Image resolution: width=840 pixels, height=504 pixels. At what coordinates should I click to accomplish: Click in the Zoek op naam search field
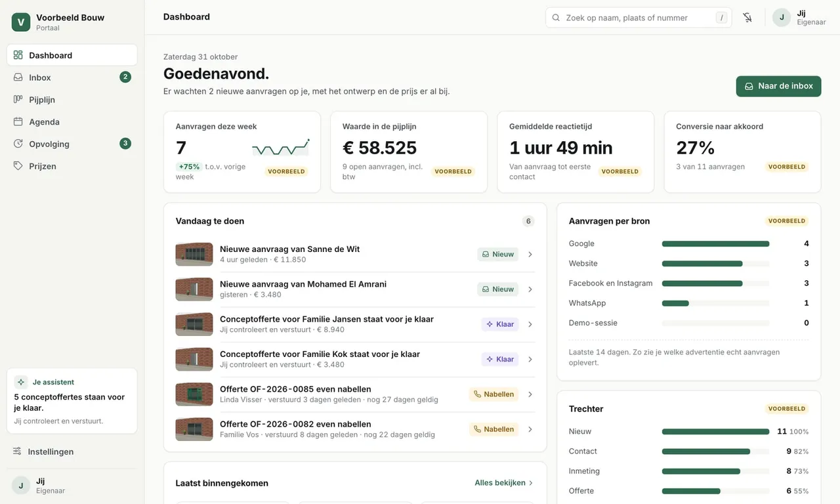639,18
